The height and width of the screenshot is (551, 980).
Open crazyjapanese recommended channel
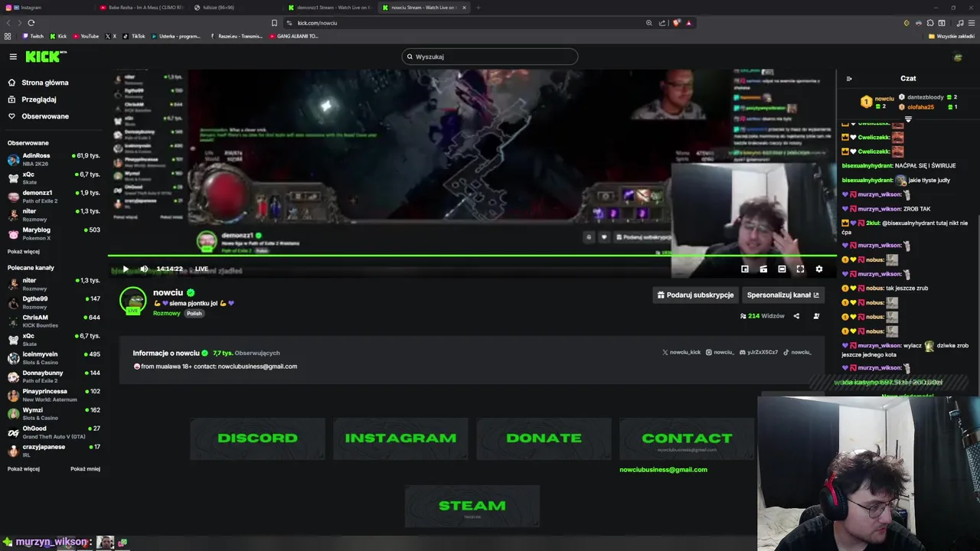pyautogui.click(x=52, y=450)
